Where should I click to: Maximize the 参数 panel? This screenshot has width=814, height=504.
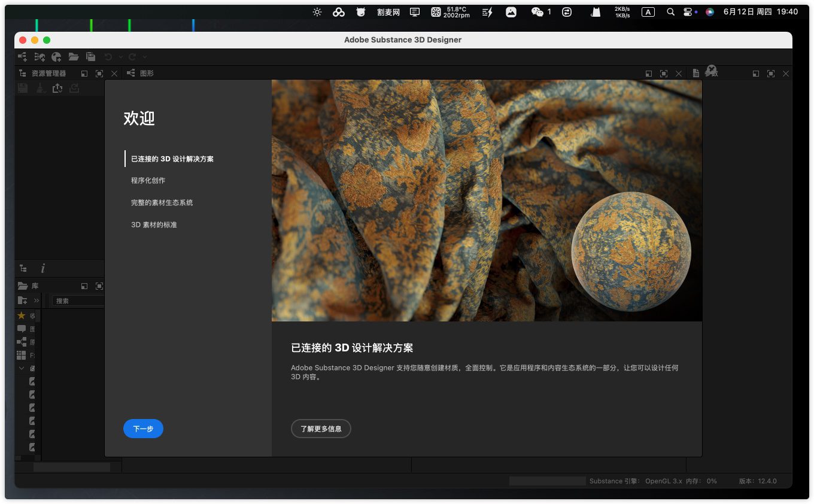pyautogui.click(x=771, y=74)
